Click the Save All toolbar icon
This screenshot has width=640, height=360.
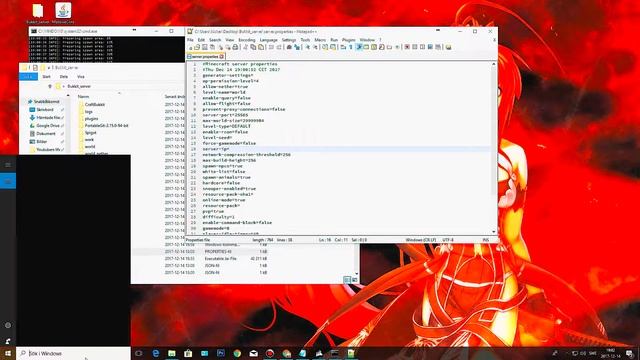click(212, 47)
